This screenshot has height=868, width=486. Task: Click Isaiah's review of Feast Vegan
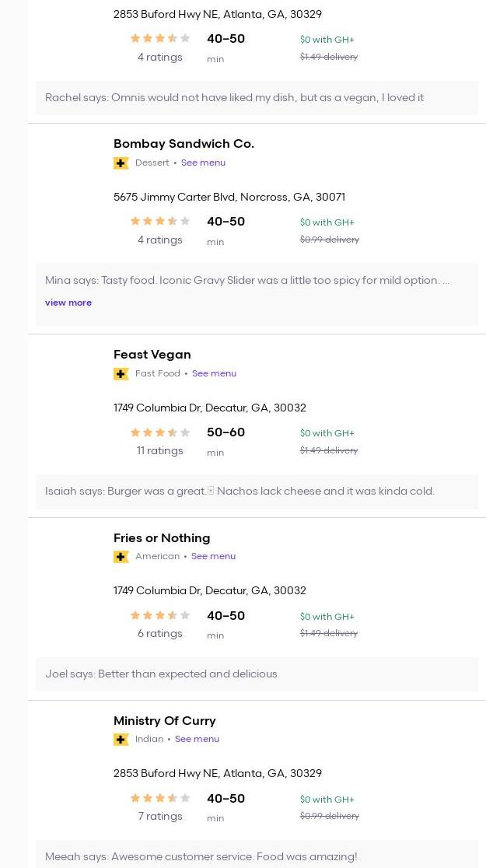click(x=240, y=492)
